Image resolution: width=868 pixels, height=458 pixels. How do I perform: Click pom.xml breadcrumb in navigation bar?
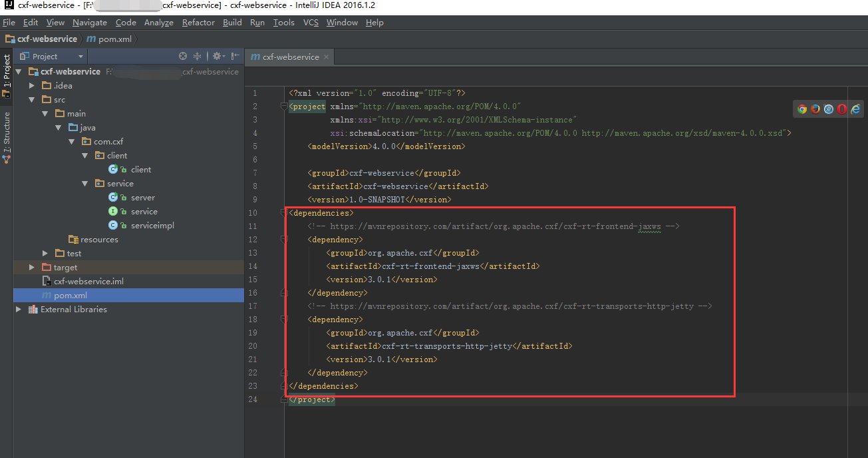[110, 39]
